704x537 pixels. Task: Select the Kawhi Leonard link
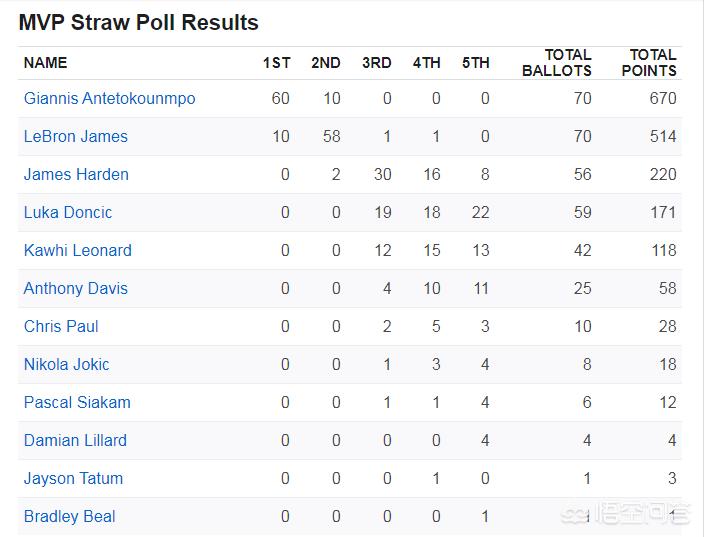78,251
